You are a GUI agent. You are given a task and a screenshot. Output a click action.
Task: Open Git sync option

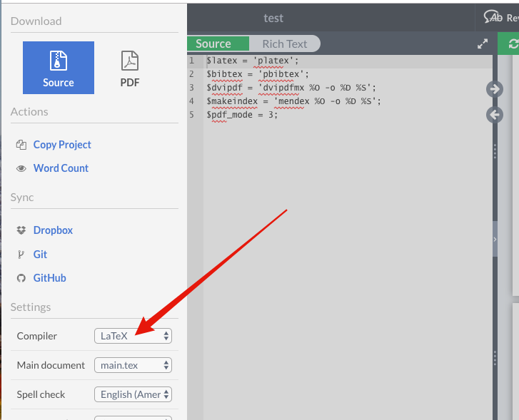tap(40, 255)
